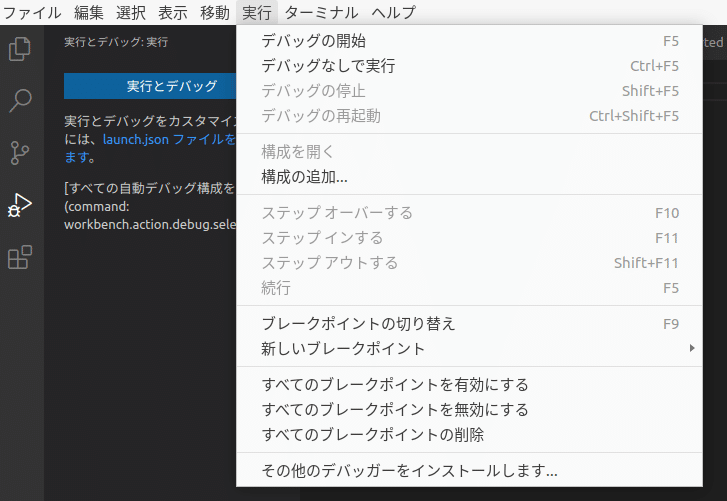Open the Source Control view icon

[20, 152]
